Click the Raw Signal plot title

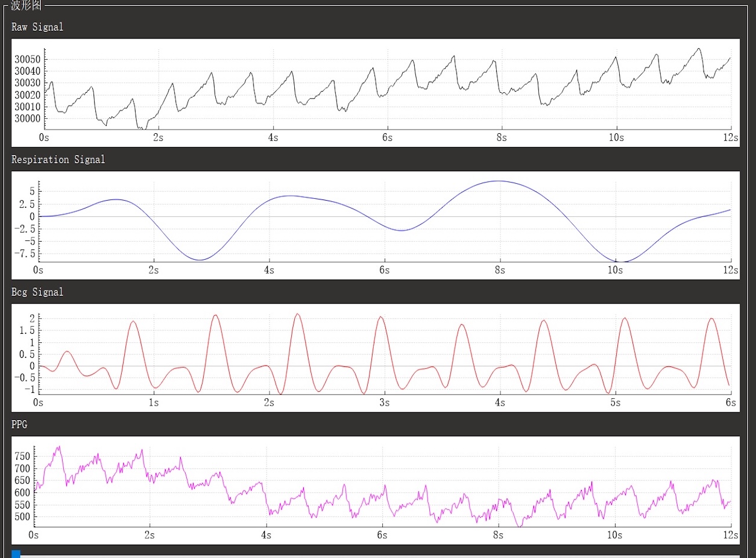37,27
